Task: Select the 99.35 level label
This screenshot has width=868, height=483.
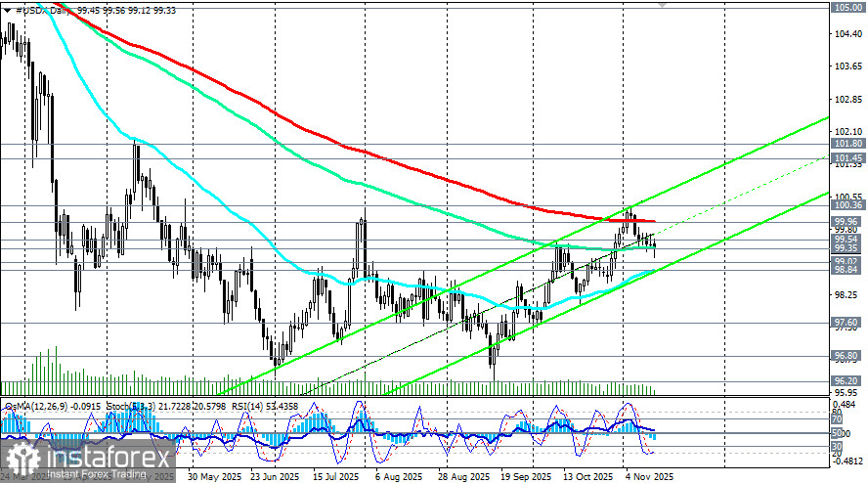Action: point(847,247)
